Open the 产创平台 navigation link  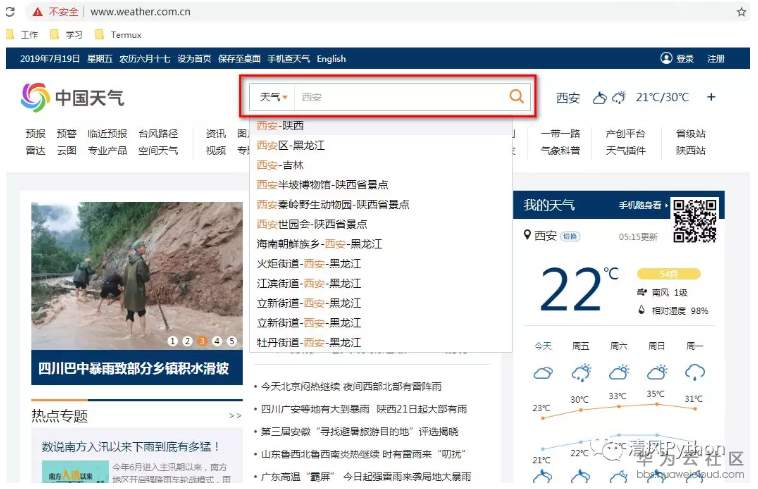pos(626,133)
